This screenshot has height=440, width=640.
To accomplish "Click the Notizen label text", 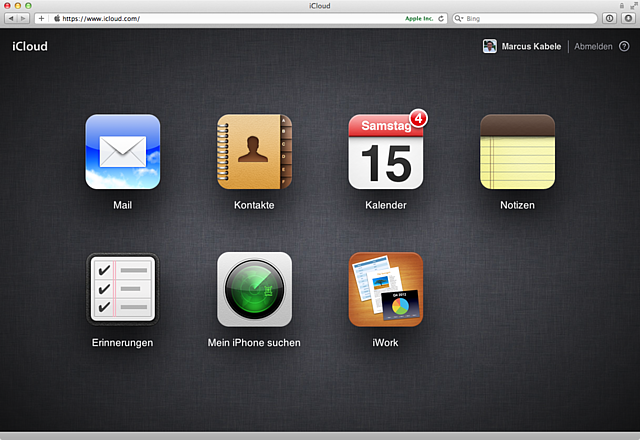I will pos(518,205).
